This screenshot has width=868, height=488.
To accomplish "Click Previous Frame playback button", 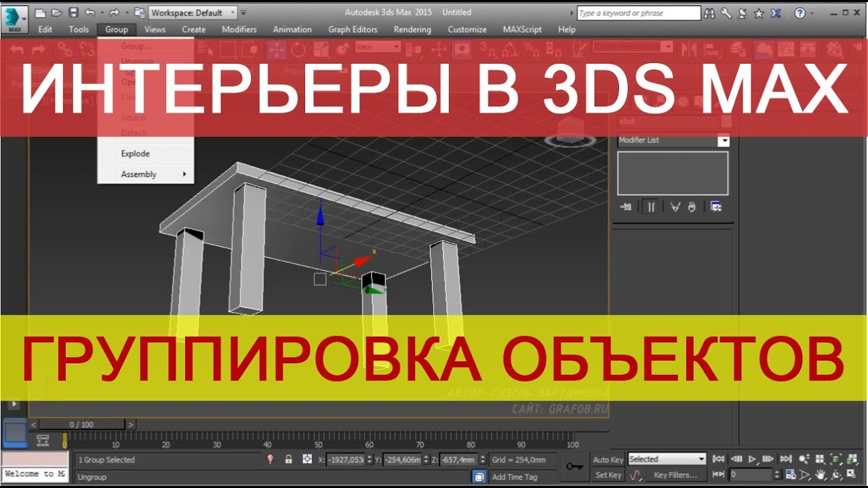I will pyautogui.click(x=736, y=460).
